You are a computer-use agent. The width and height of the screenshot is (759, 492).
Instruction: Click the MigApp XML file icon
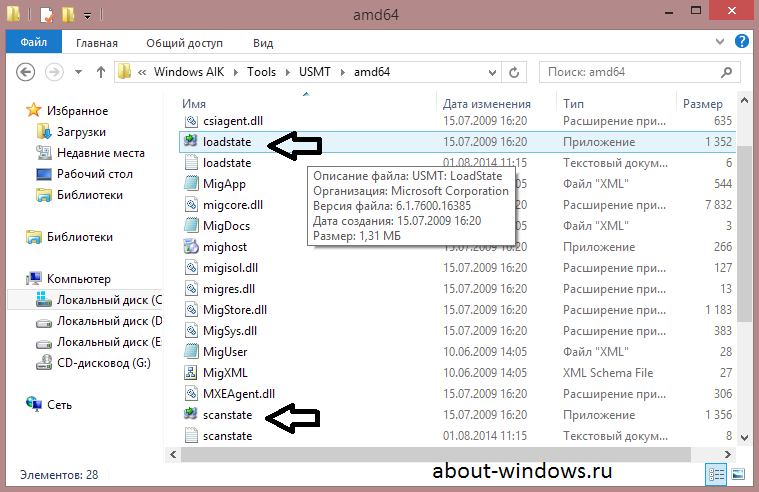(x=194, y=184)
